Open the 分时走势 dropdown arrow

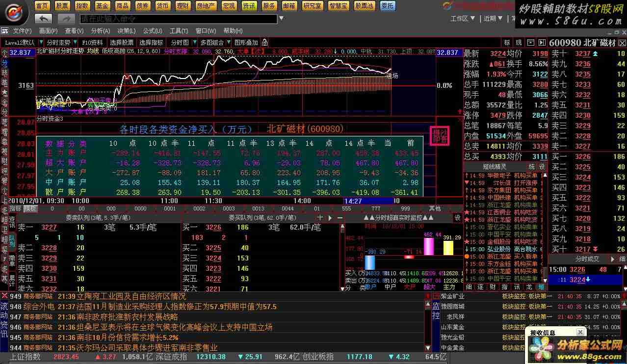pyautogui.click(x=75, y=43)
